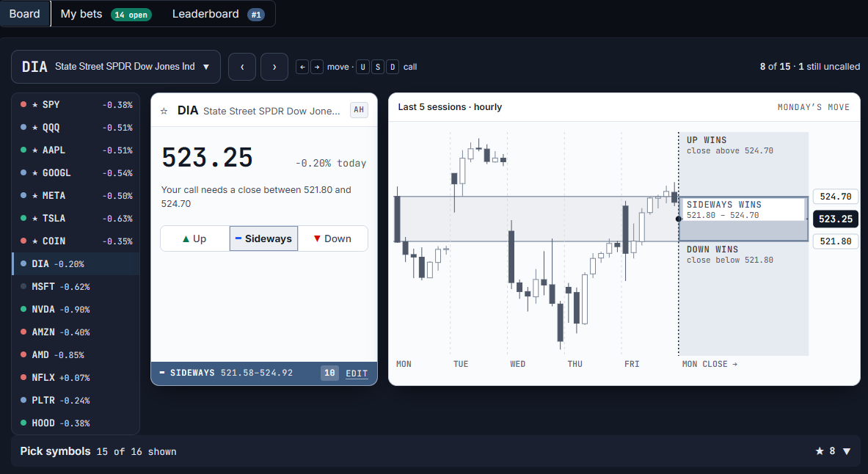Click the UP WINS zone on chart
868x474 pixels.
(743, 164)
